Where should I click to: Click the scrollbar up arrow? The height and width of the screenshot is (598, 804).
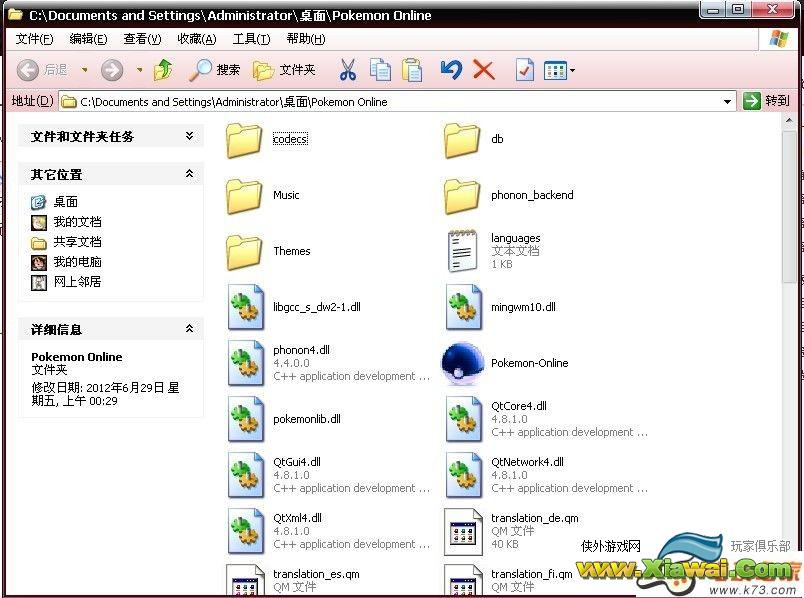789,121
